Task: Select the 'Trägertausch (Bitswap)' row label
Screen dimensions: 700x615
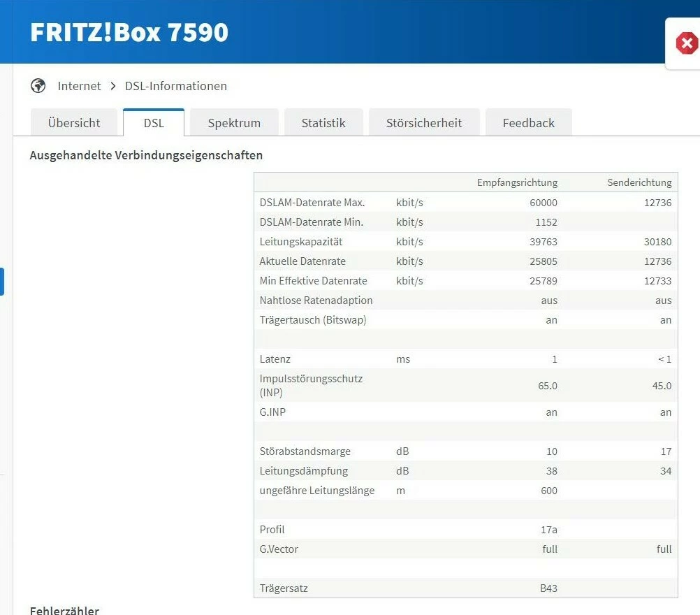Action: point(312,320)
